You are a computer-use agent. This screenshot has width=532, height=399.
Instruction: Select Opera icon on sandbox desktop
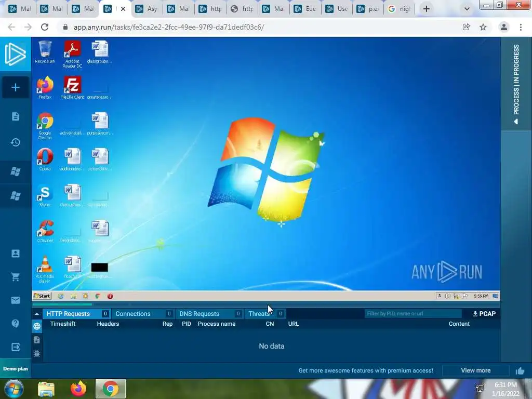(45, 159)
